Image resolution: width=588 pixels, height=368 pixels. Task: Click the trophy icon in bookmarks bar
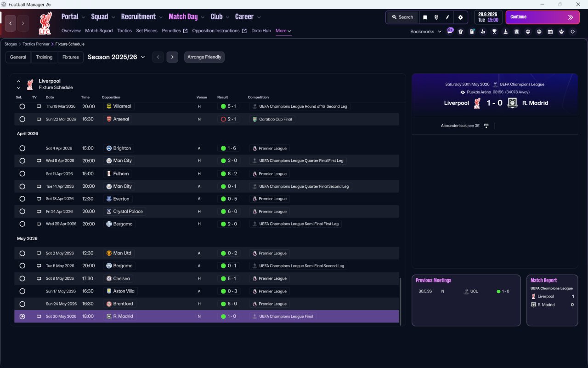point(494,32)
